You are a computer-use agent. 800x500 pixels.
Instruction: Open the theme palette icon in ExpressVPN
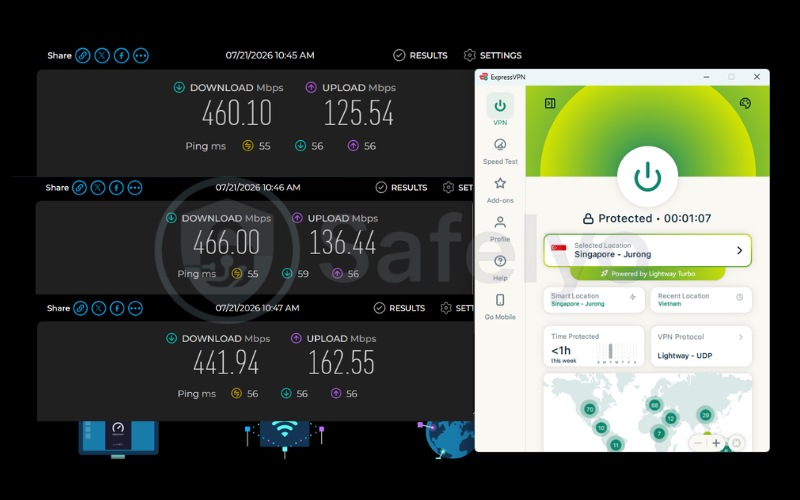745,104
